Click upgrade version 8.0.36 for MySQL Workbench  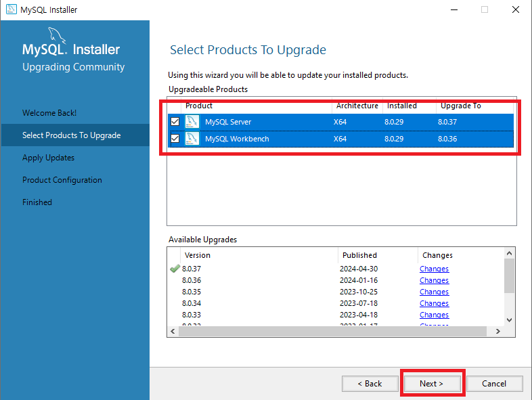click(447, 139)
